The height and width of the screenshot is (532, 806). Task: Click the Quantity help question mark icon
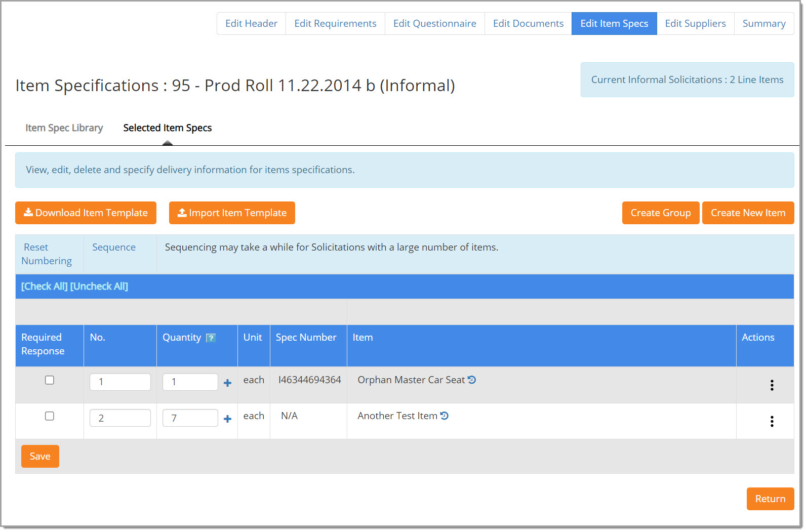(x=211, y=338)
